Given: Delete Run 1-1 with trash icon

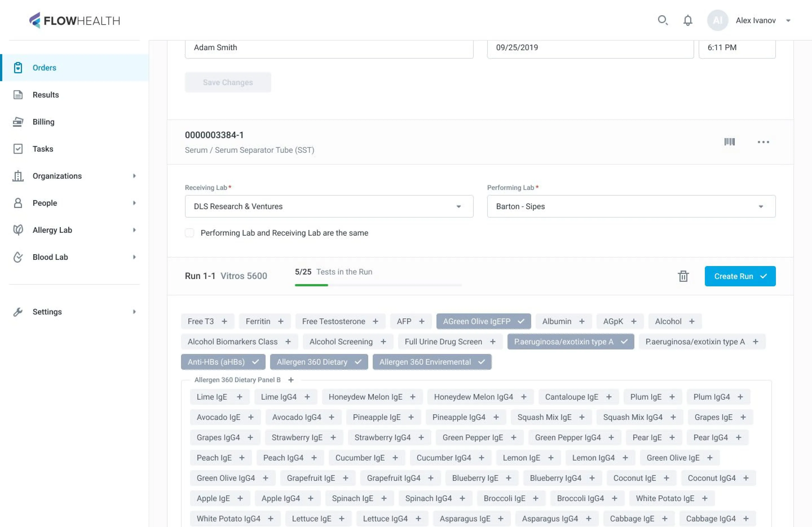Looking at the screenshot, I should pos(683,276).
